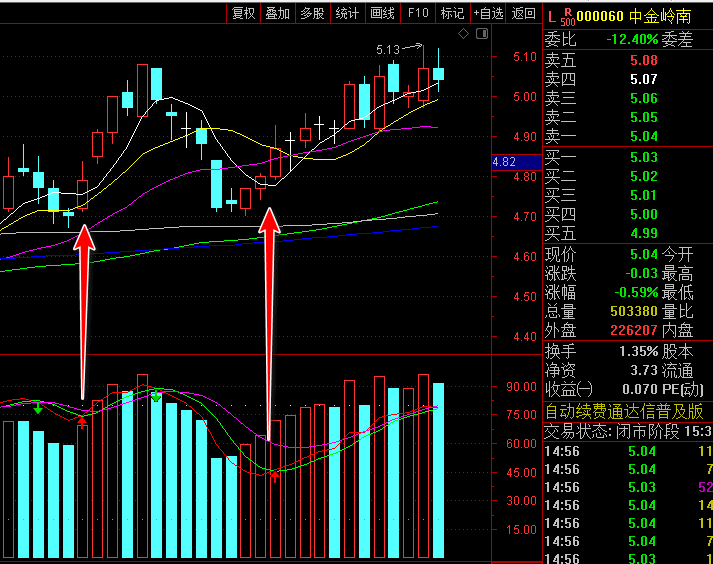Select 买四 price 5.00

point(644,214)
